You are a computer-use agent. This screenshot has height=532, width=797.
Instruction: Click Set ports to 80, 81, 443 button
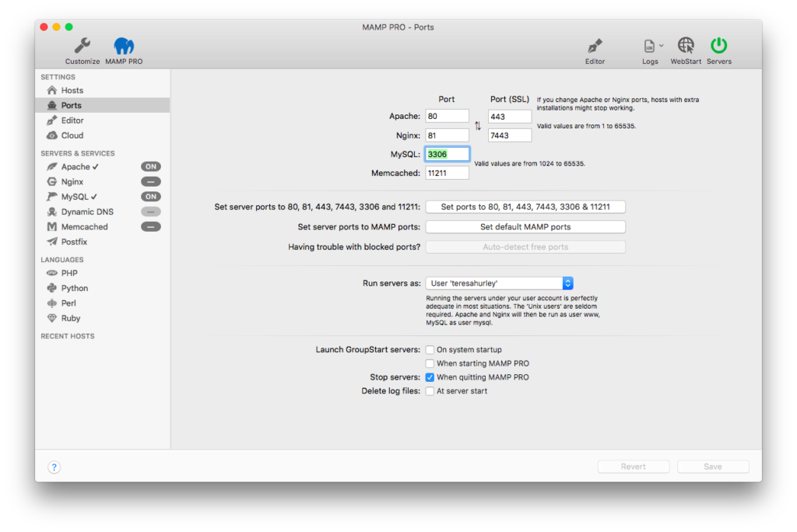click(x=525, y=207)
